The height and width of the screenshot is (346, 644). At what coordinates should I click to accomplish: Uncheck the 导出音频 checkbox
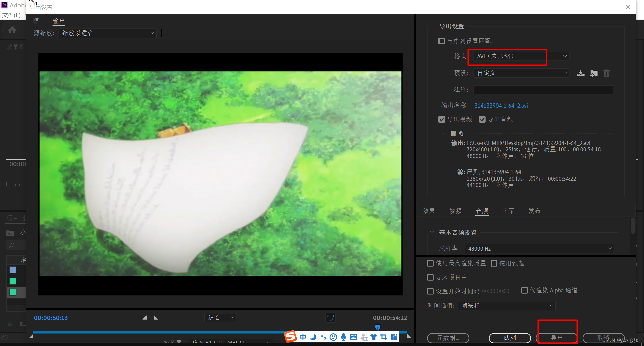[482, 120]
